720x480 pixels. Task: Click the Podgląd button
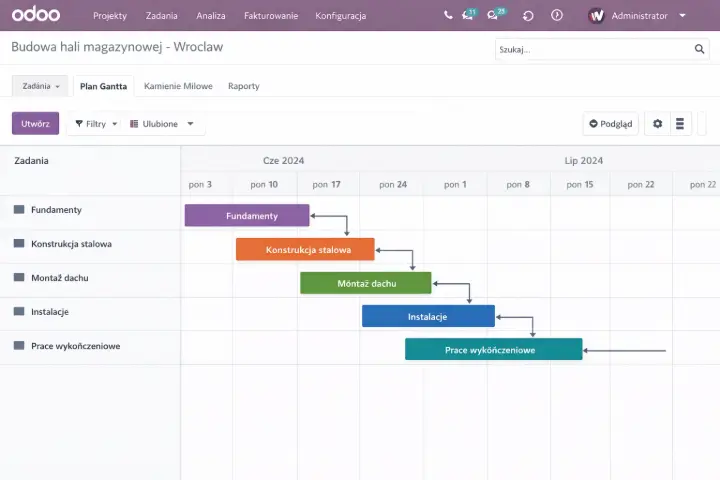610,124
